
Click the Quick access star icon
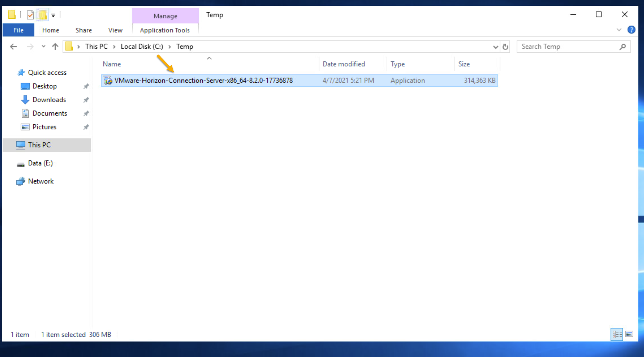[21, 73]
